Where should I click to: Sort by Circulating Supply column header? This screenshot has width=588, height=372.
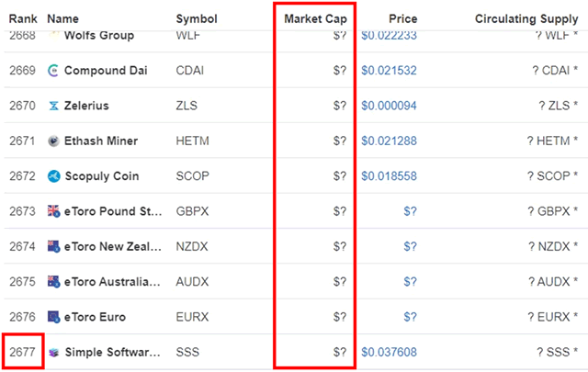[526, 18]
